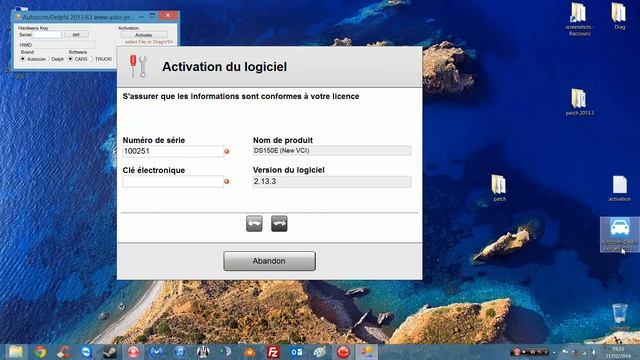Focus the Clé électronique field
The height and width of the screenshot is (360, 640).
(173, 182)
